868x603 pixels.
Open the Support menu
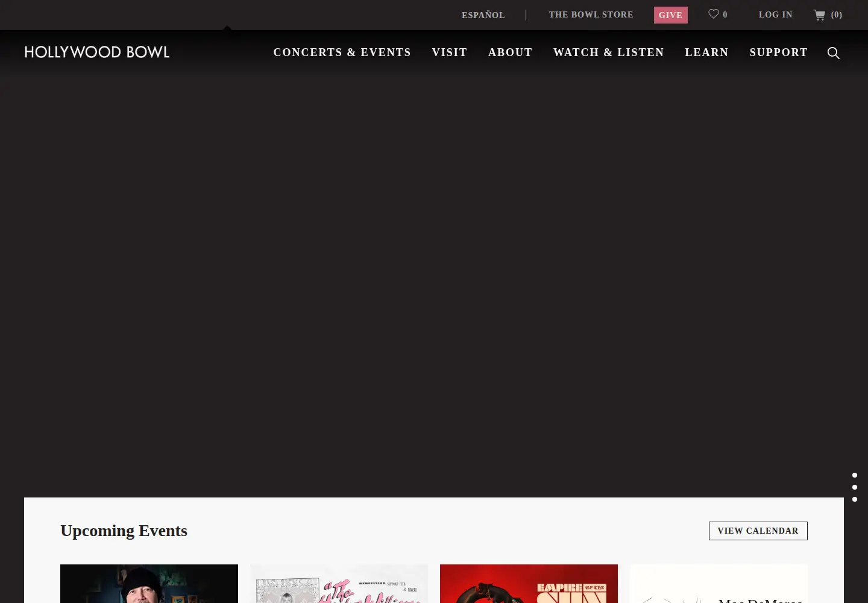click(778, 52)
